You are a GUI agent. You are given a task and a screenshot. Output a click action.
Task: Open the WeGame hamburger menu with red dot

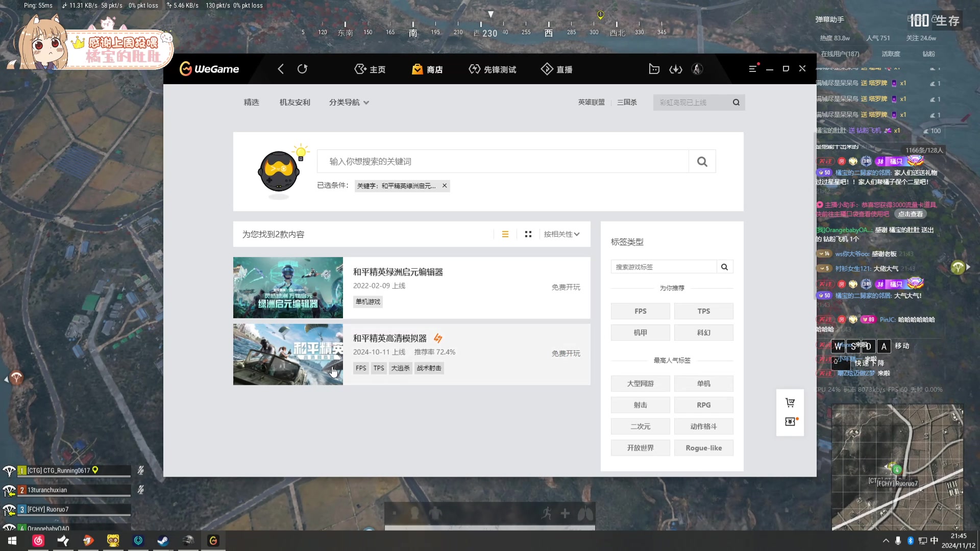[x=752, y=68]
